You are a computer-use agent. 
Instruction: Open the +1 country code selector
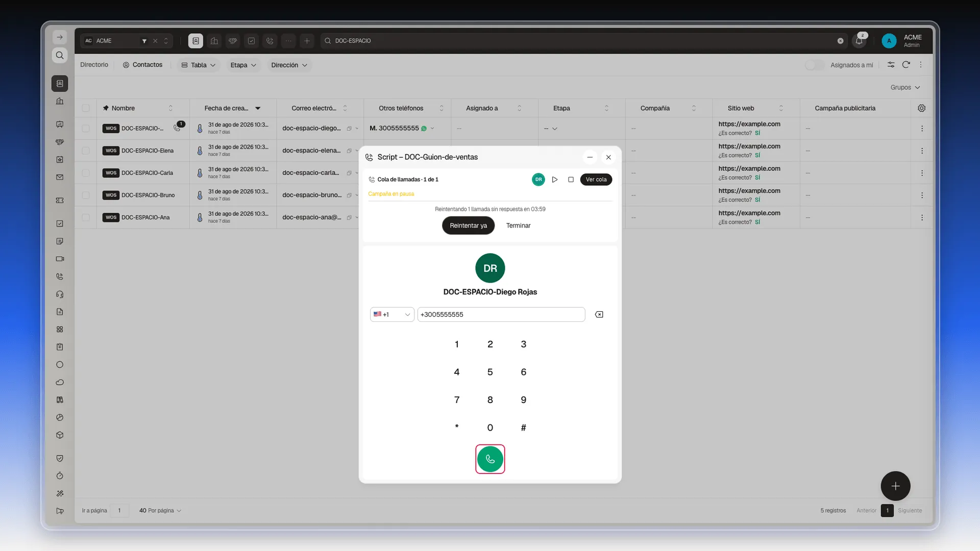click(x=391, y=315)
